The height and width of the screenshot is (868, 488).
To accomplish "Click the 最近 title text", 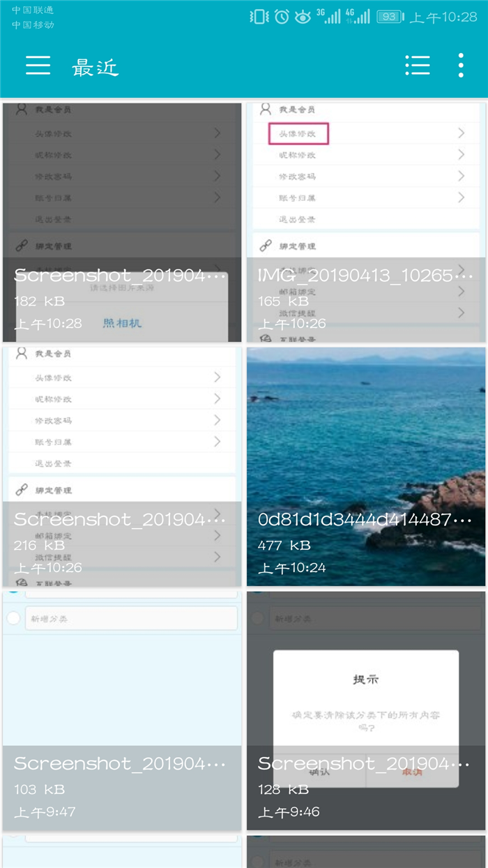I will [96, 67].
